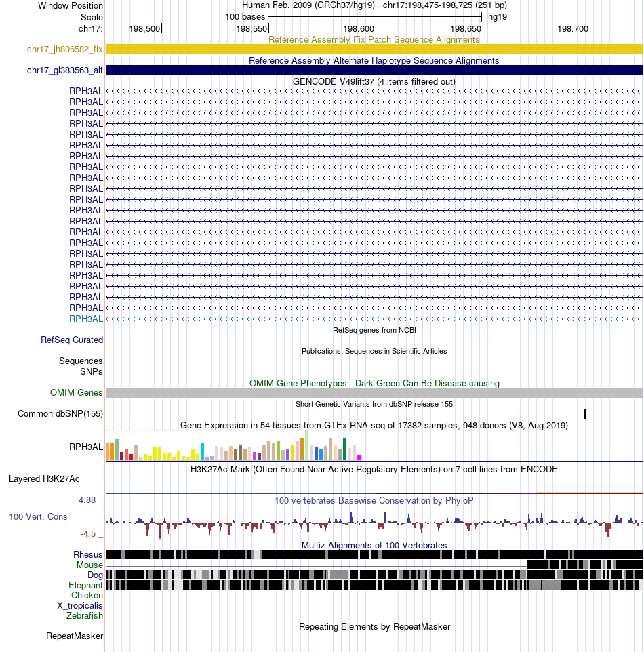Click the dark blue alternate haplotype bar
Viewport: 644px width, 652px height.
tap(374, 70)
